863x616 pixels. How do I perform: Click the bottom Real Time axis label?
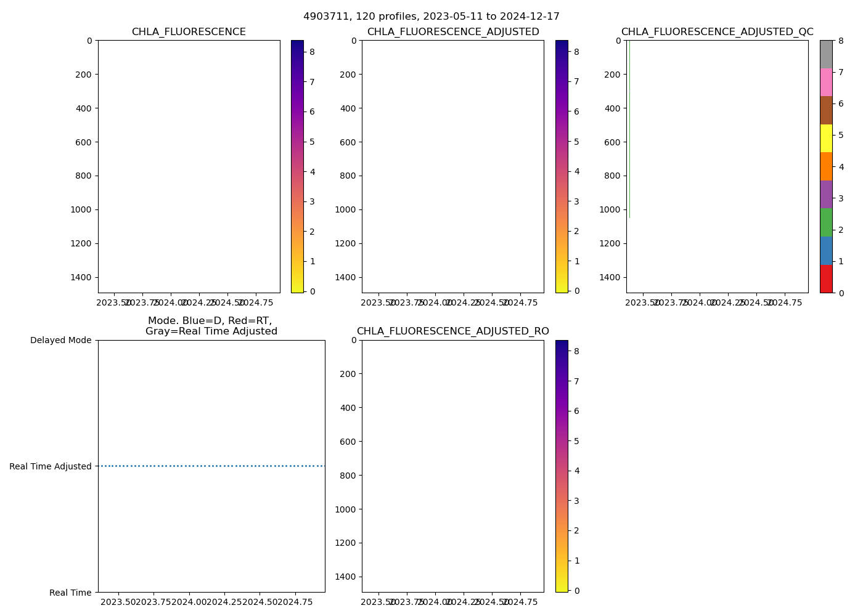[70, 593]
